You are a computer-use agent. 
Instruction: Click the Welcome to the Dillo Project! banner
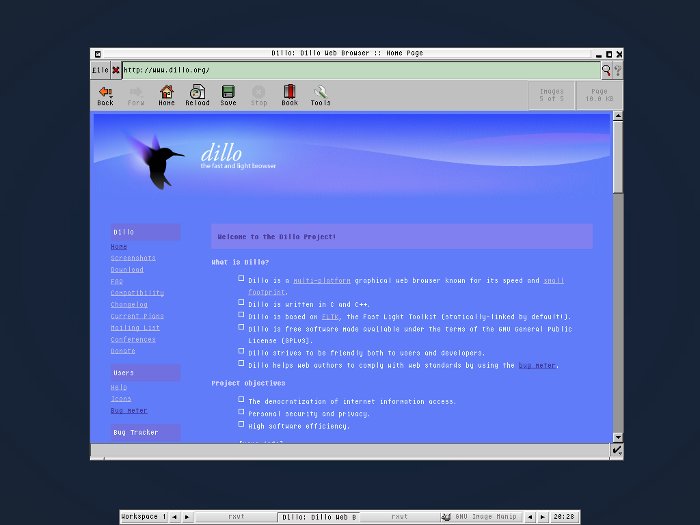(402, 237)
